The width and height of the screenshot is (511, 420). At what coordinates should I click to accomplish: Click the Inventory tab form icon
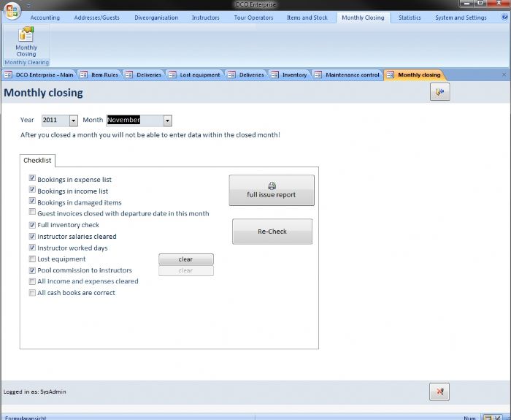click(274, 75)
